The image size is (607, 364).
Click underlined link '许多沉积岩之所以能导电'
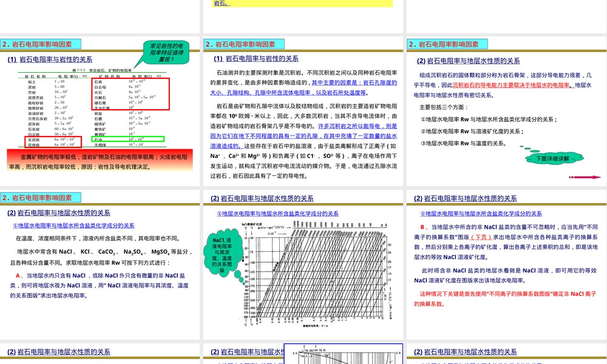[x=349, y=126]
